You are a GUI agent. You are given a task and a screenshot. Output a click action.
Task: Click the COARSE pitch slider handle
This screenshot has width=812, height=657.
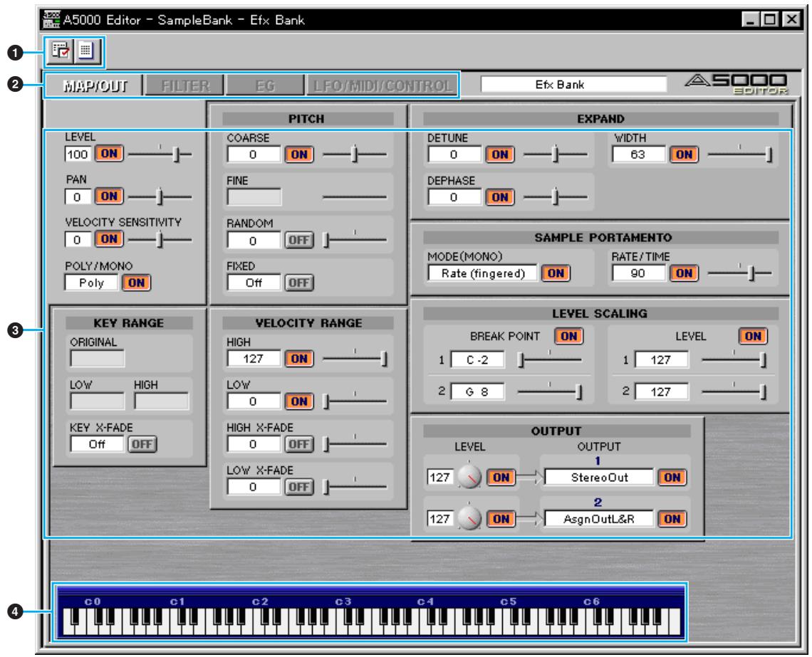coord(355,154)
